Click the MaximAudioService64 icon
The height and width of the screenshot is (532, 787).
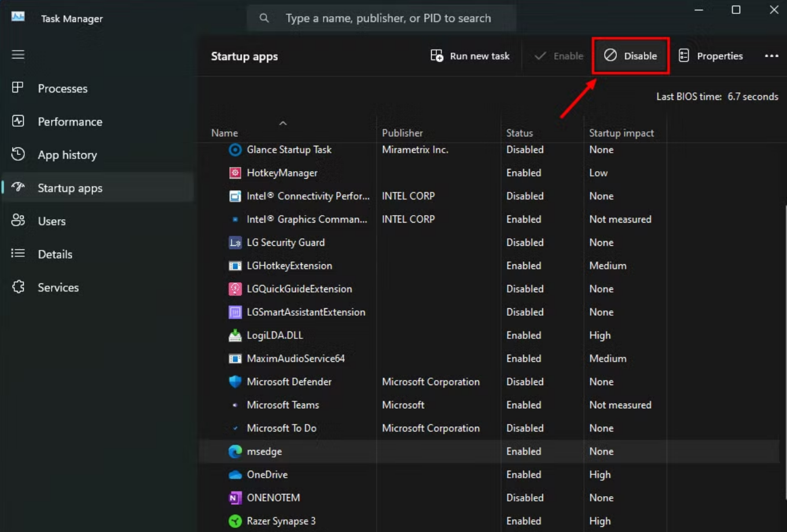point(235,359)
